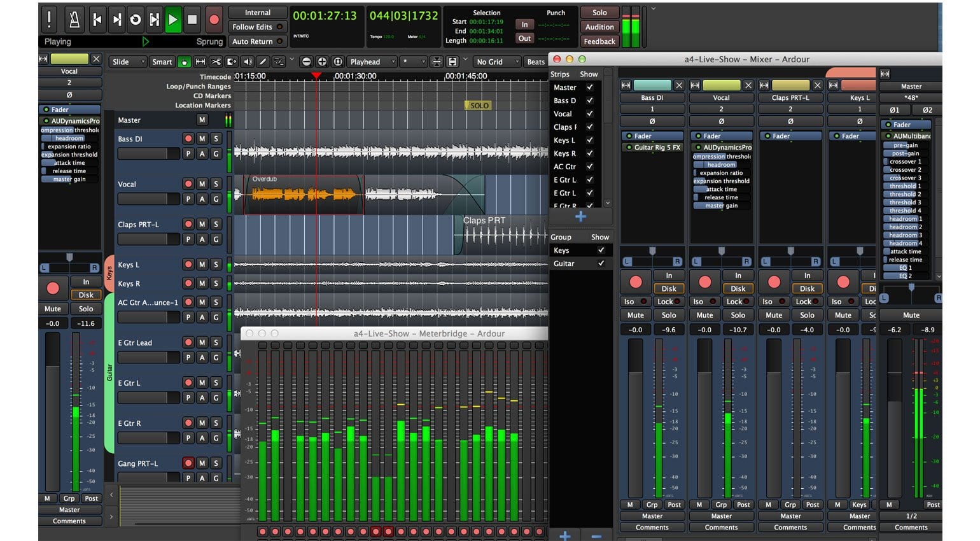Select the Grab (hand) mouse tool
Screen dimensions: 980x541
click(x=185, y=62)
